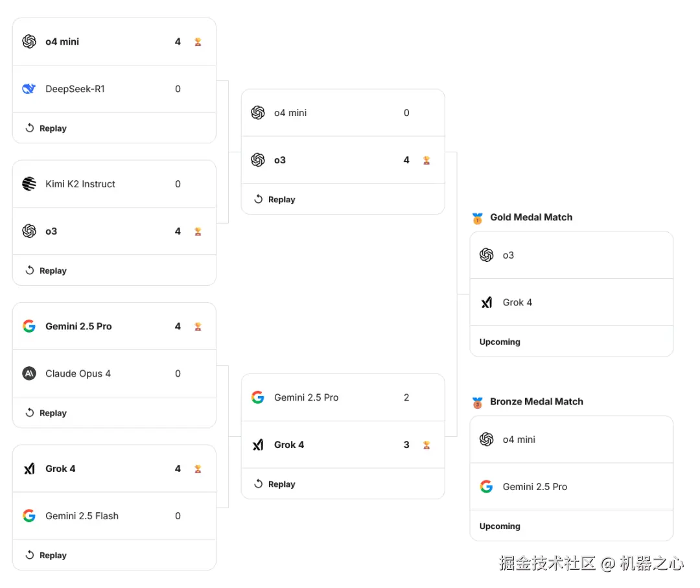The height and width of the screenshot is (588, 700).
Task: Replay the o4 mini vs DeepSeek-R1 match
Action: pyautogui.click(x=46, y=128)
